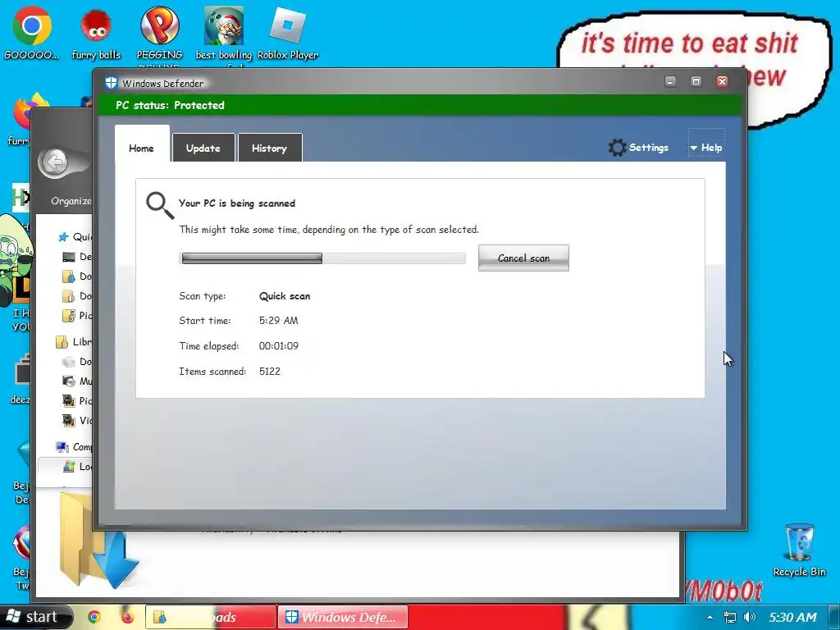Cancel the running scan

(523, 258)
